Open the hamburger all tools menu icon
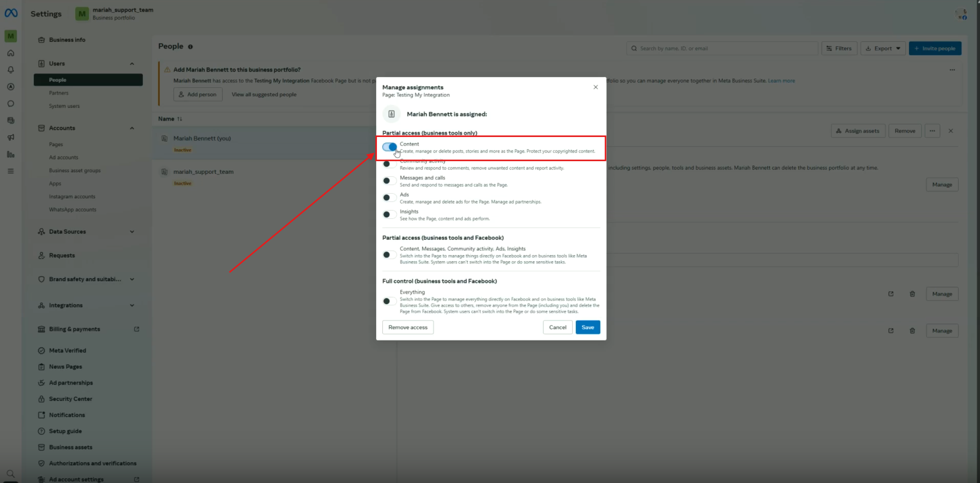This screenshot has height=483, width=980. point(11,171)
